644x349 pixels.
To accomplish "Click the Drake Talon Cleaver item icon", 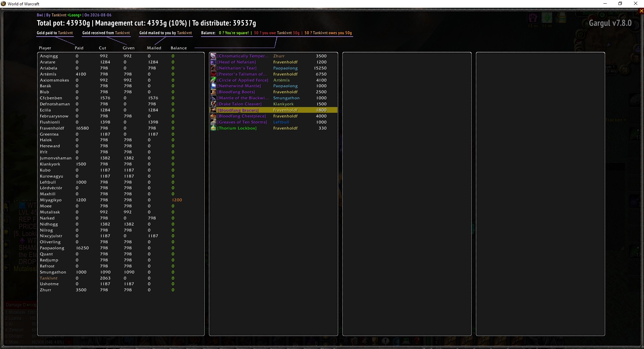I will click(213, 104).
